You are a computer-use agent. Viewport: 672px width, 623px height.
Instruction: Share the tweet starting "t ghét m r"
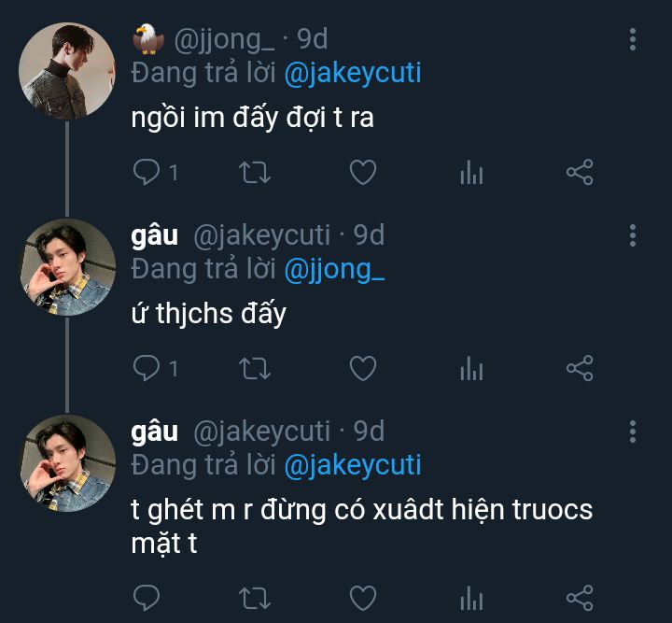[580, 597]
